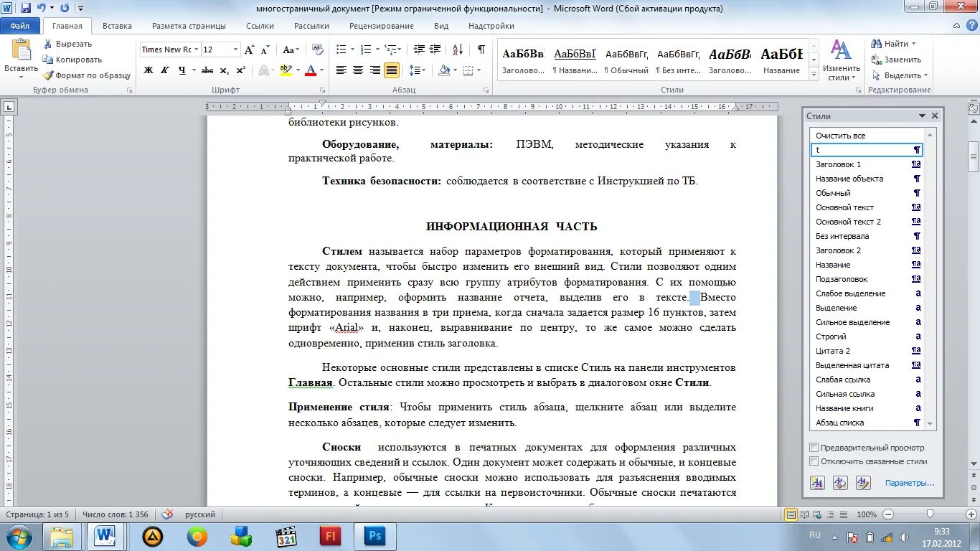Toggle bold Ж formatting
The height and width of the screenshot is (551, 980).
pyautogui.click(x=149, y=70)
